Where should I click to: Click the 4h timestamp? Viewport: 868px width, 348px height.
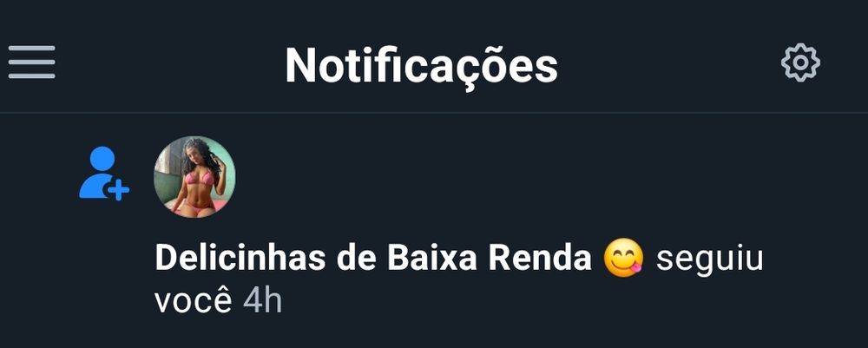(262, 301)
